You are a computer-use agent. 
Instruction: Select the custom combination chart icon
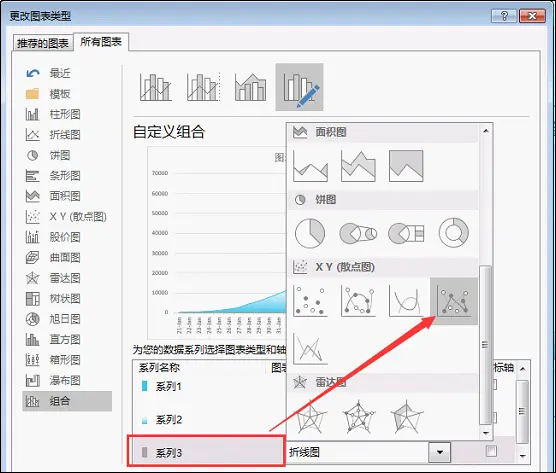[299, 87]
